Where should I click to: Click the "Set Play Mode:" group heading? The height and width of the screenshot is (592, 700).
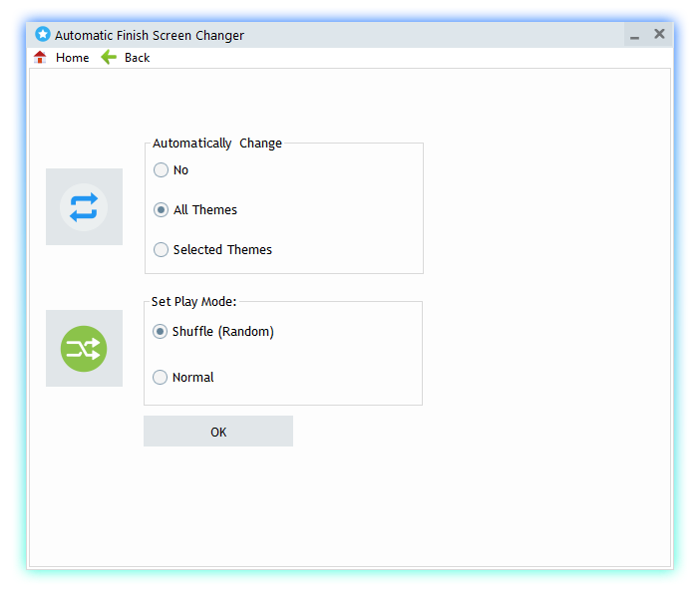193,301
